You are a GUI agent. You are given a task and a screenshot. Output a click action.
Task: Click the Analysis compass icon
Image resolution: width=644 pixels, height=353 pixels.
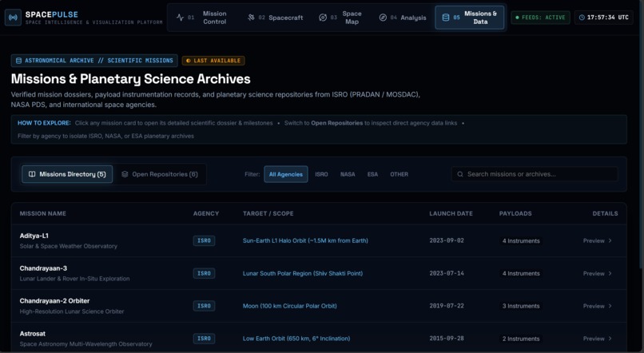(x=383, y=18)
